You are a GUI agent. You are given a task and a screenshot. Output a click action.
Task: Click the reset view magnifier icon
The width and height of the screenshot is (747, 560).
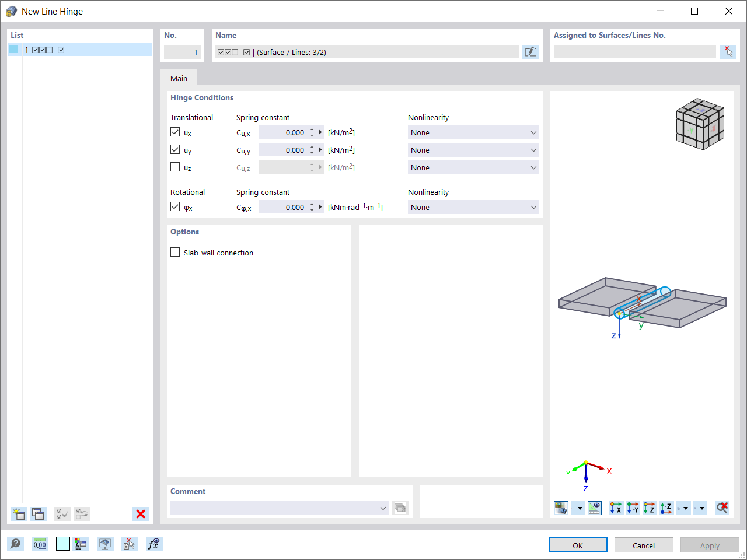(722, 508)
